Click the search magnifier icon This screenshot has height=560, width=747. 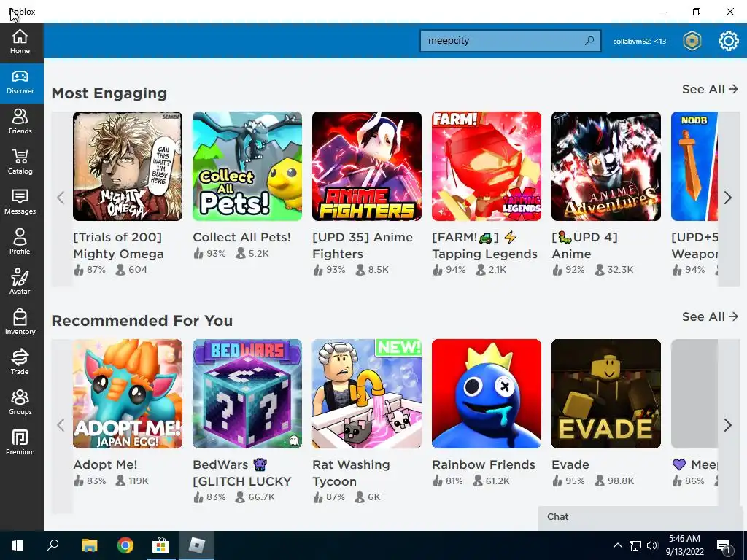pos(589,41)
